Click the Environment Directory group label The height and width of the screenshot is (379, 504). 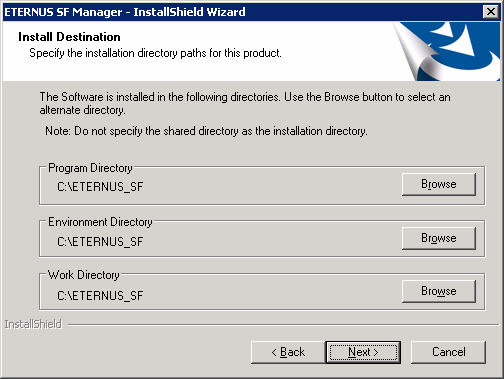(100, 222)
